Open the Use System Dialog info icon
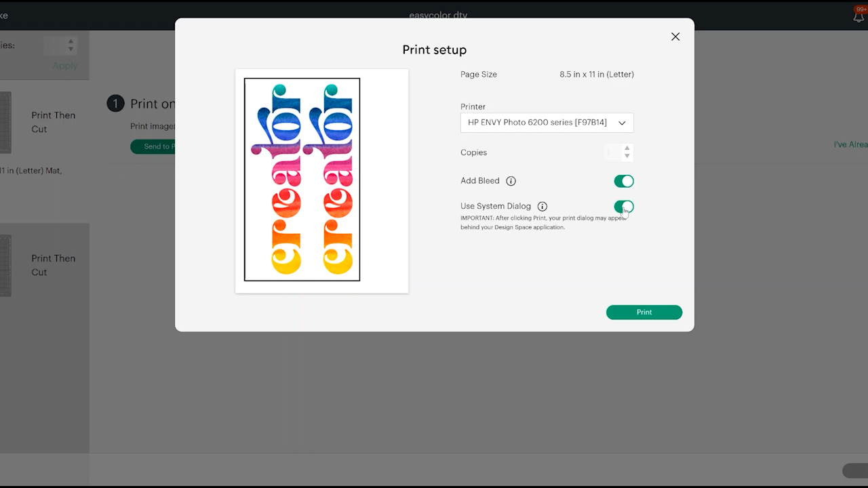The image size is (868, 488). [542, 206]
